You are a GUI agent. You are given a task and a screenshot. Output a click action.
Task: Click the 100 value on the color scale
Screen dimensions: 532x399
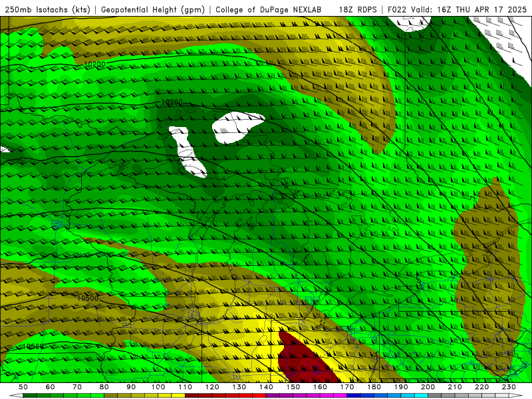tap(158, 387)
